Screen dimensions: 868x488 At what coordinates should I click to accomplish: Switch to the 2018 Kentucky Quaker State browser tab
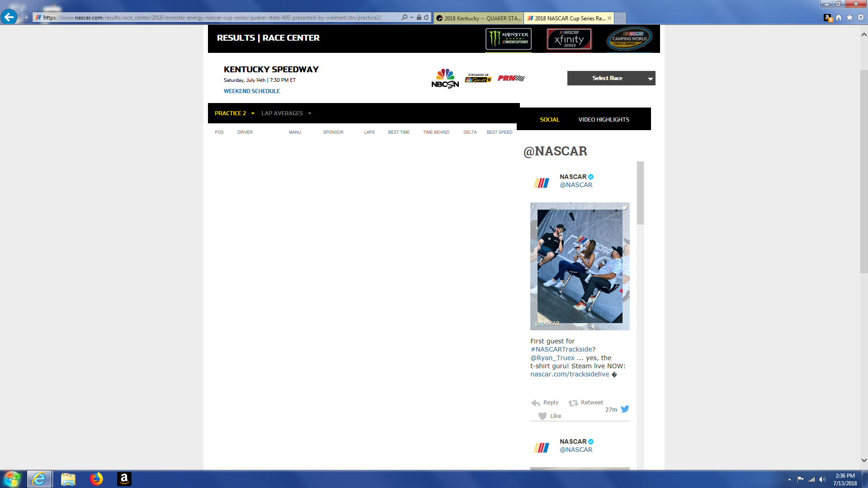[x=478, y=18]
